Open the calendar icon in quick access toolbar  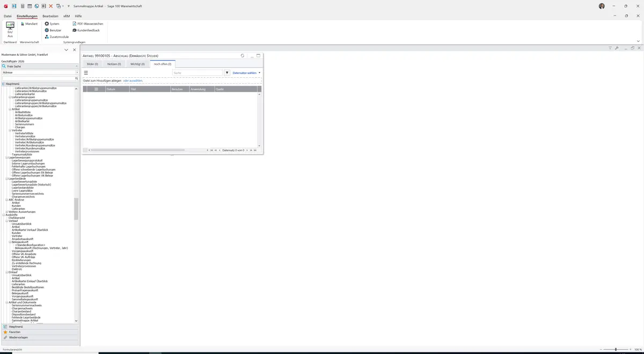click(x=30, y=6)
